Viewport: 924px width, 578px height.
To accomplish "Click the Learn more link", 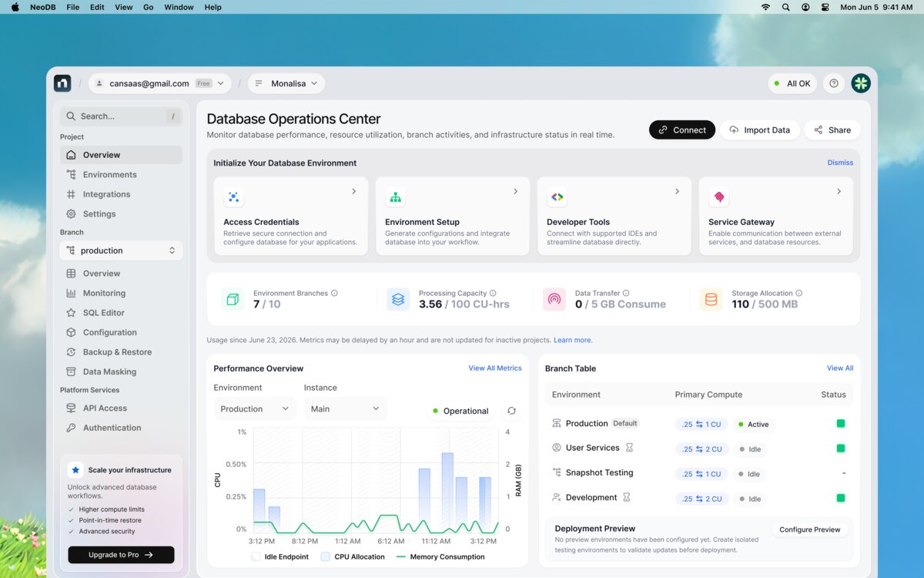I will coord(573,340).
